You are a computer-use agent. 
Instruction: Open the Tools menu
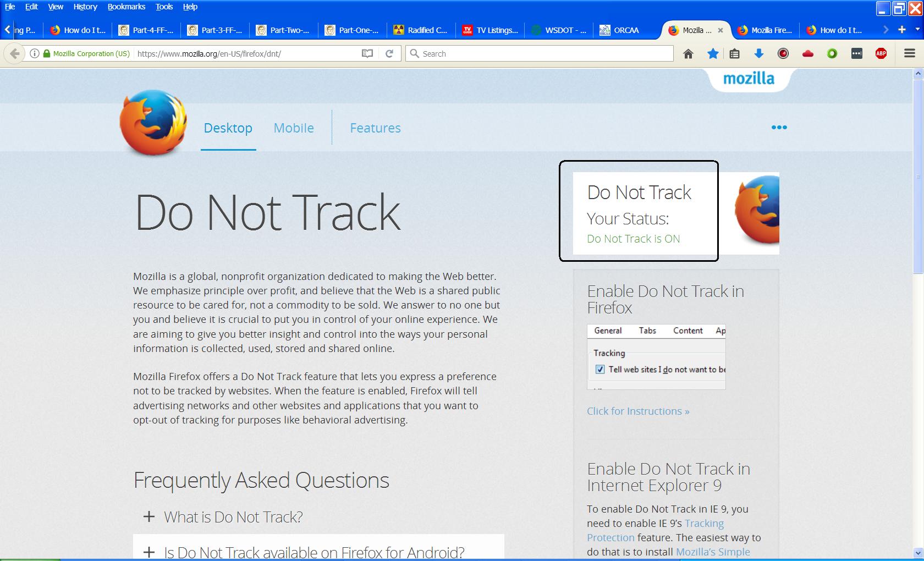tap(164, 7)
